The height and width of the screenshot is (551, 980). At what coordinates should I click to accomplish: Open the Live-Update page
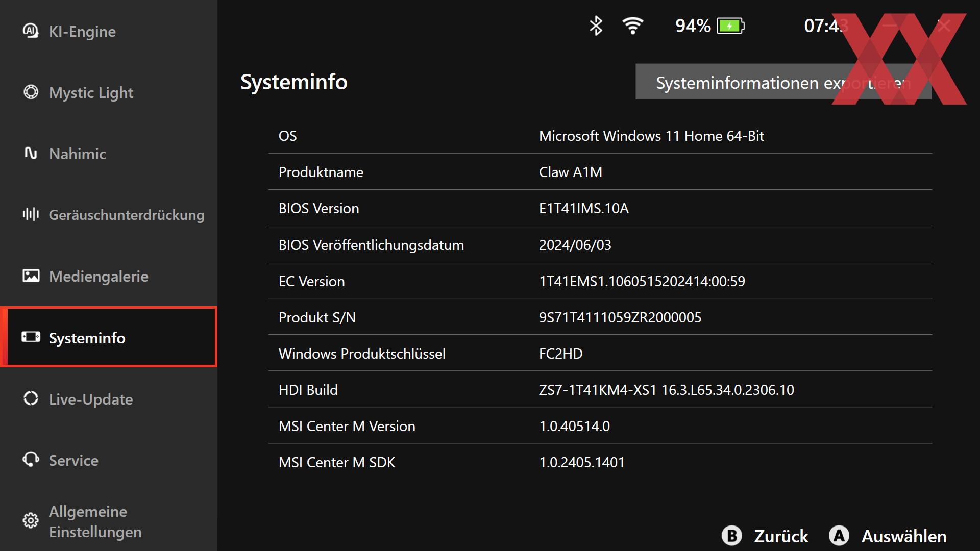click(109, 399)
